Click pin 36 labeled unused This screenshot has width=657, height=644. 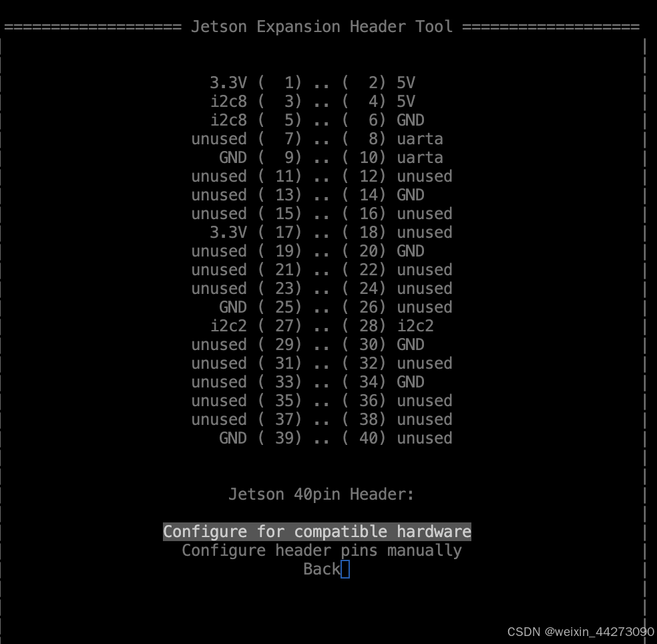point(397,400)
